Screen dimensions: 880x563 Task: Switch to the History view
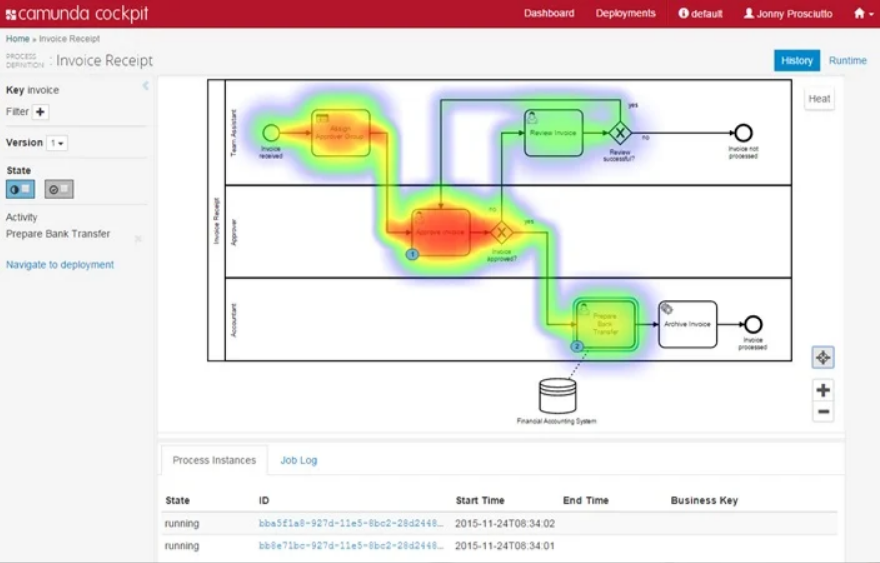coord(796,61)
